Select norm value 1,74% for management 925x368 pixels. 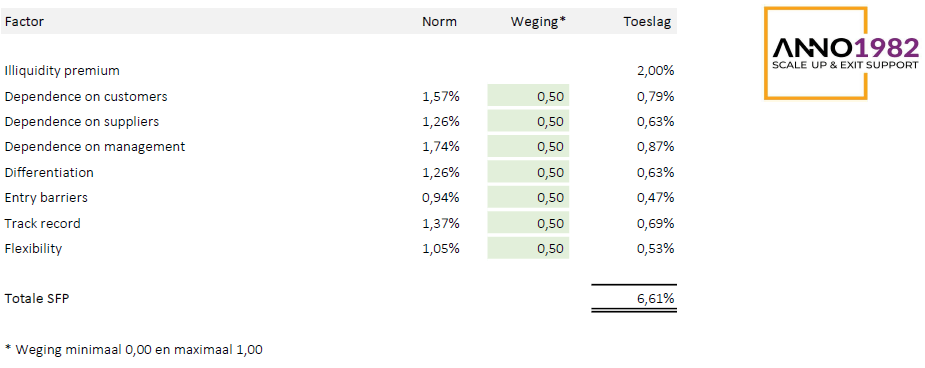pos(441,147)
